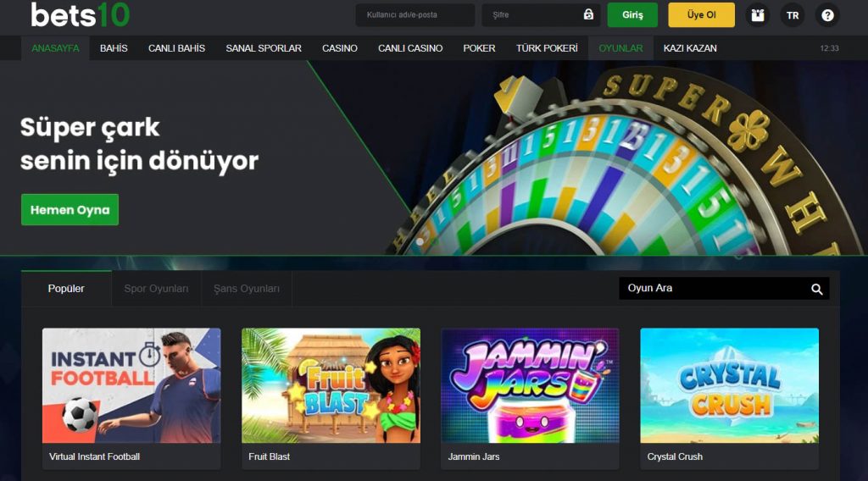
Task: Open the BAHİS menu item
Action: pos(114,48)
